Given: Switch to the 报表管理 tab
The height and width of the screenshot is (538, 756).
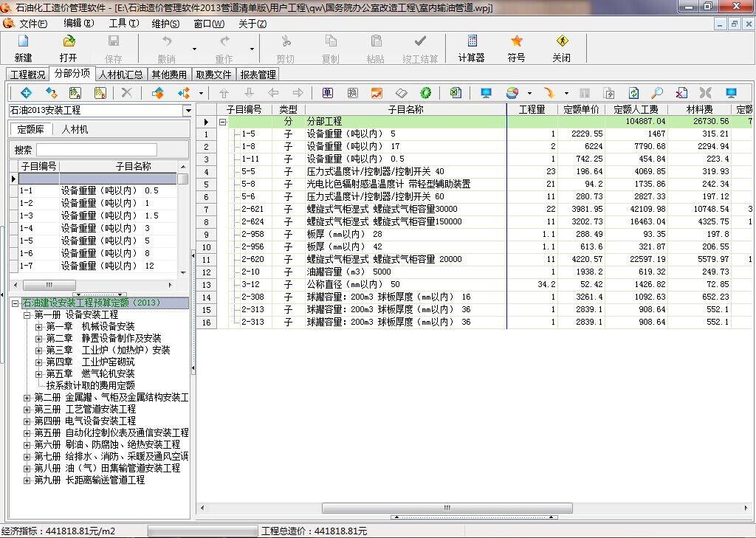Looking at the screenshot, I should [x=258, y=75].
